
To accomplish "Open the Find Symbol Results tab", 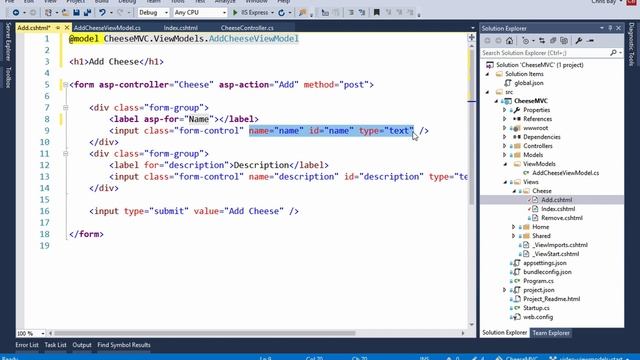I will (x=124, y=345).
